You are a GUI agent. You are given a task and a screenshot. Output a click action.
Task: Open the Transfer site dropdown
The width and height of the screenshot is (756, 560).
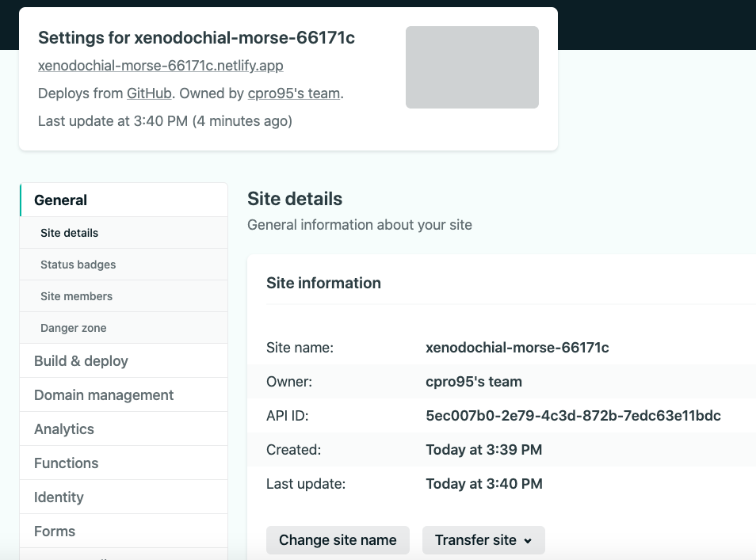[483, 540]
